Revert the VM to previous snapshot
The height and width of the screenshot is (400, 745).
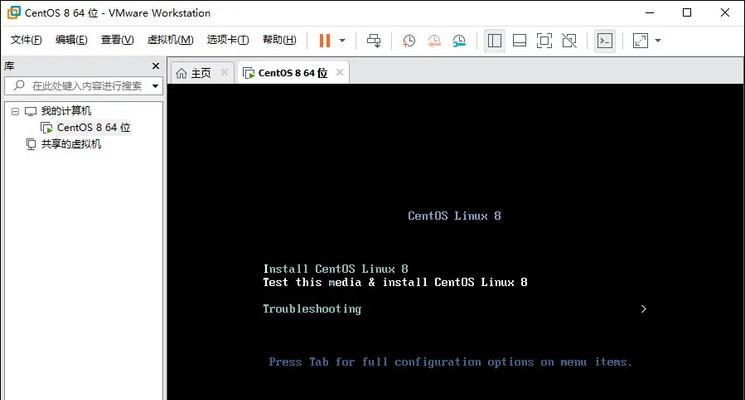coord(434,40)
